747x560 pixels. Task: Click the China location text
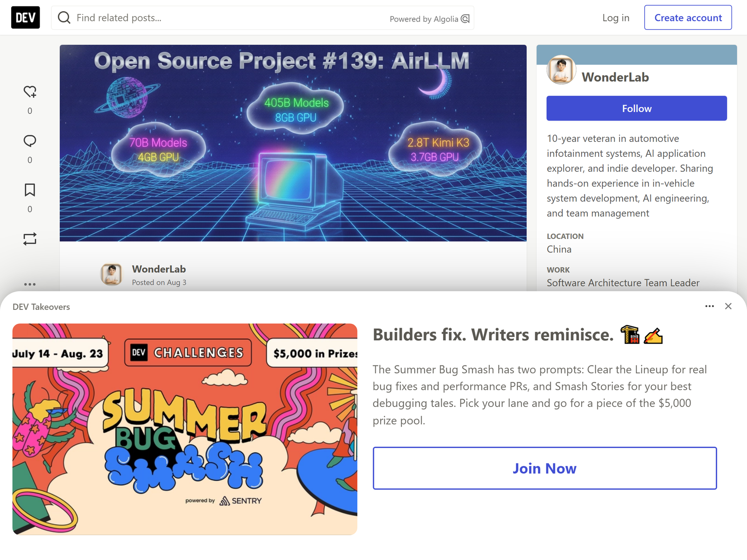click(x=559, y=249)
